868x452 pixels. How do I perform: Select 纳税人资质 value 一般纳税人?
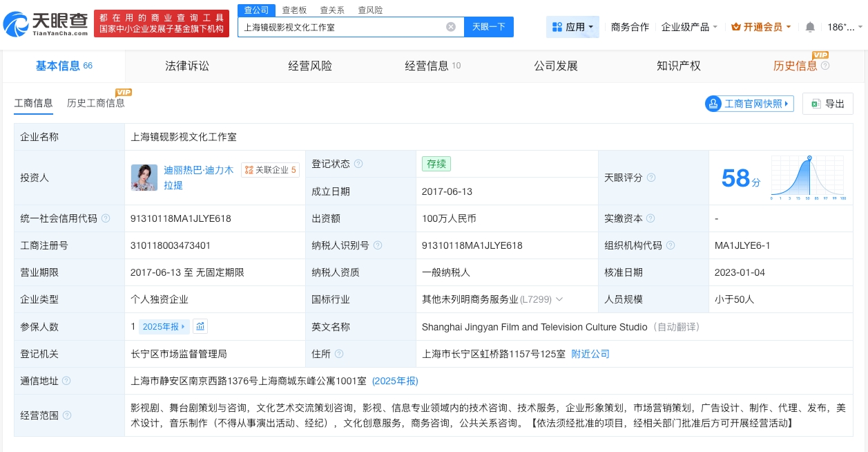tap(446, 272)
